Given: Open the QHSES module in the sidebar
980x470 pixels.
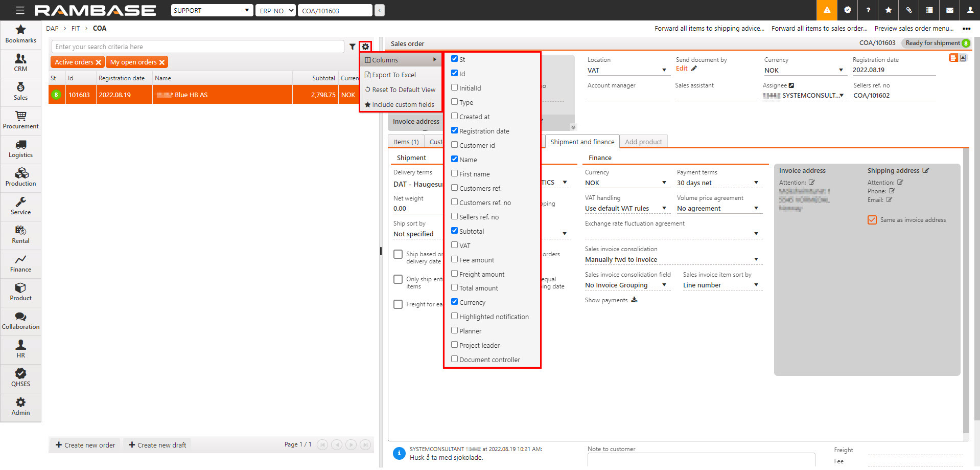Looking at the screenshot, I should coord(20,378).
